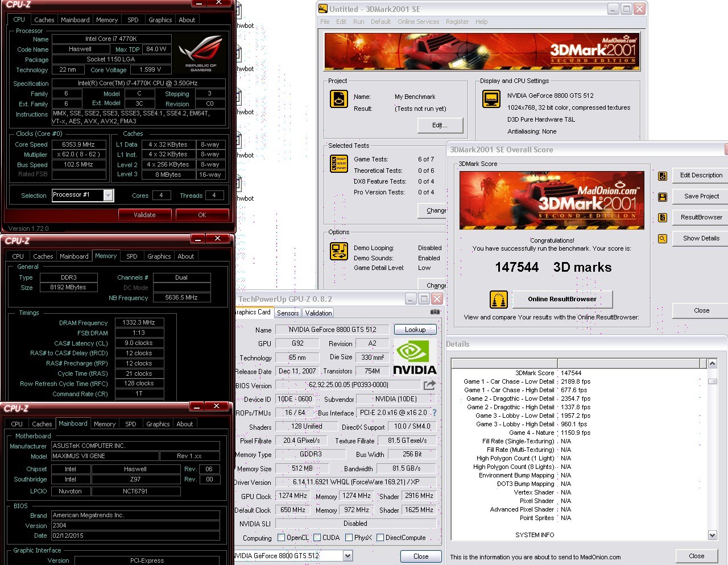Click the NB Frequency value 5636.5 MHz

pyautogui.click(x=181, y=297)
